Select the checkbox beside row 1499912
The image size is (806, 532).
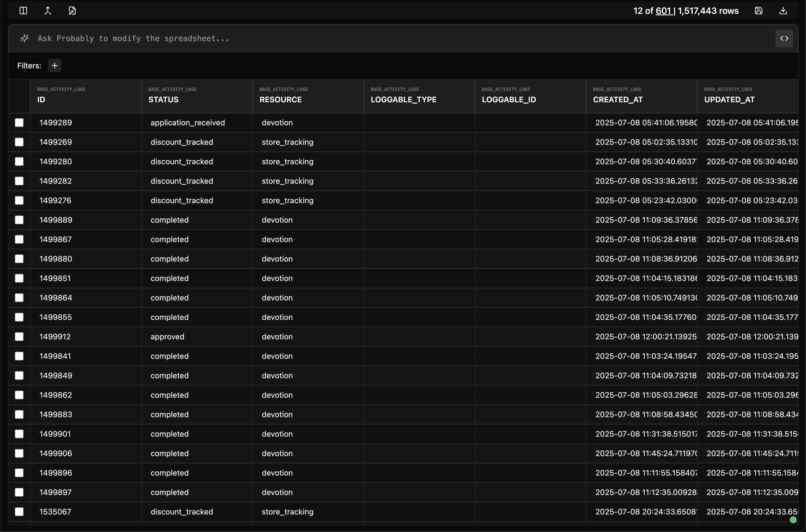pos(19,337)
